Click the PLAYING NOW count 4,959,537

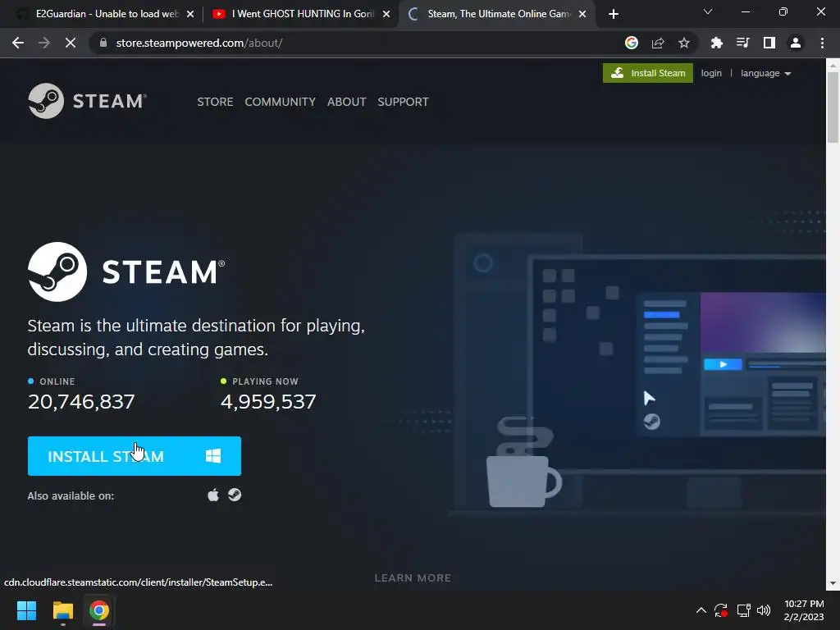tap(268, 401)
